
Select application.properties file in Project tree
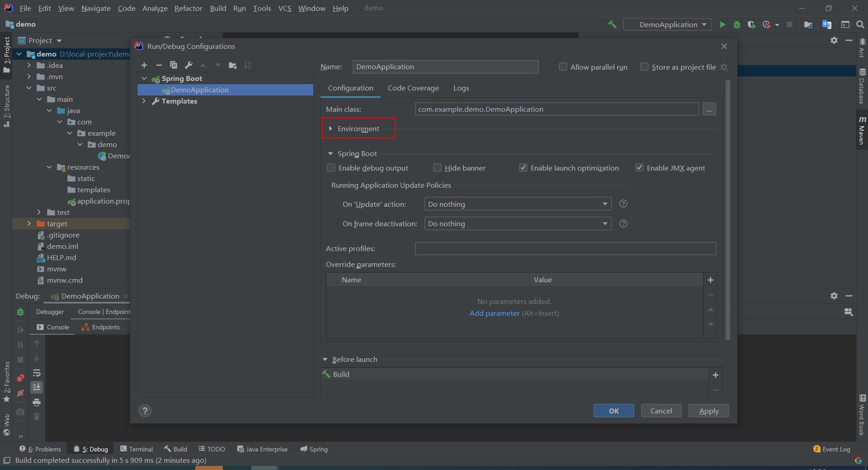99,201
